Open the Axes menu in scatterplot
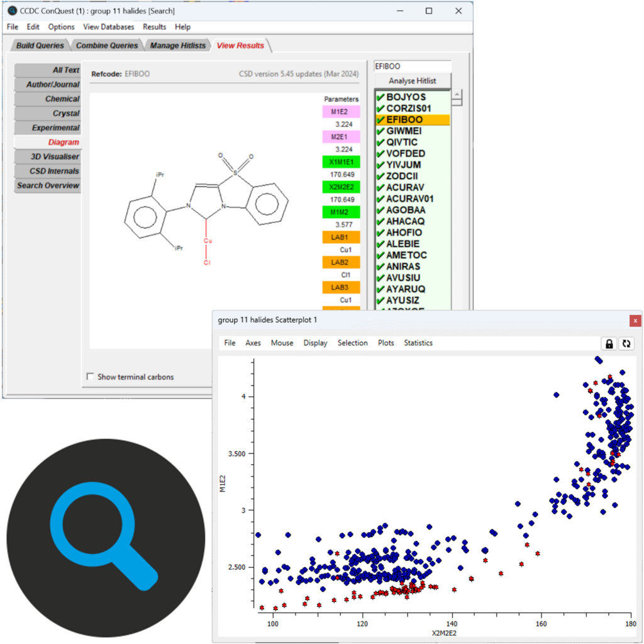Image resolution: width=644 pixels, height=644 pixels. (x=253, y=343)
